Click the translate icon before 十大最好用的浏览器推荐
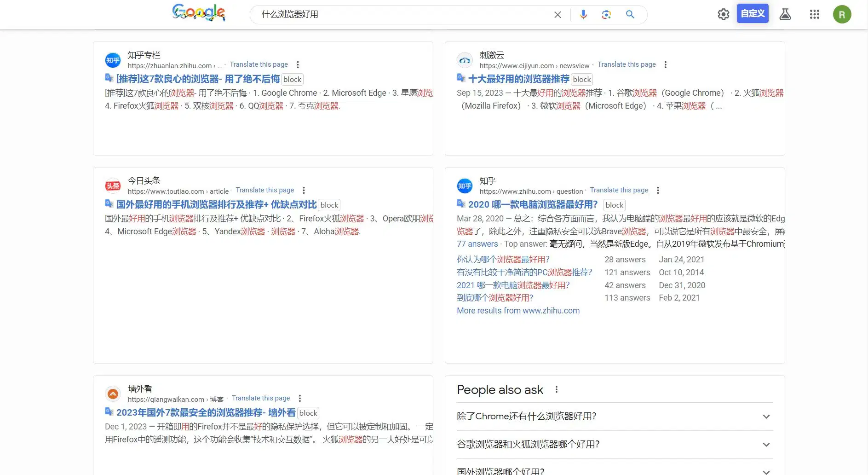 tap(461, 78)
